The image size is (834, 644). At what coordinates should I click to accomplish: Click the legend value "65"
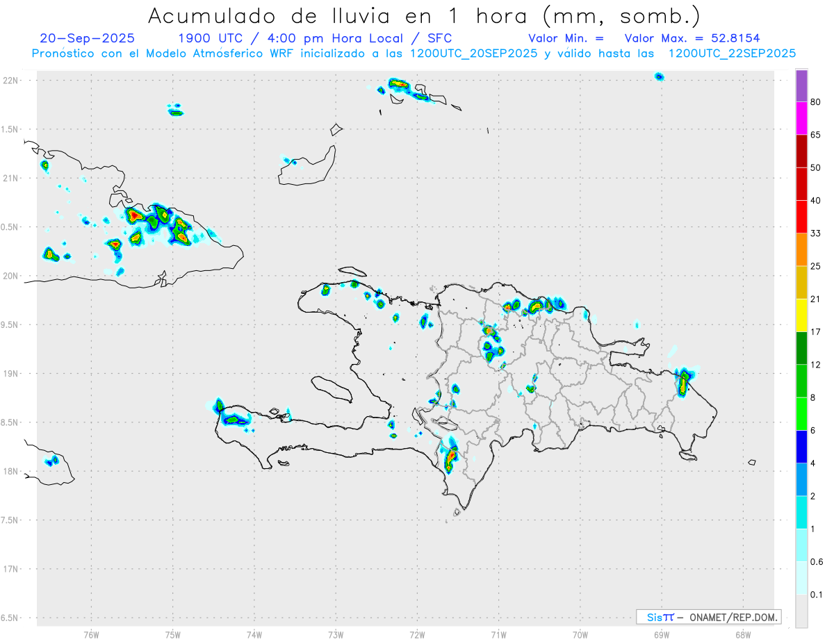pos(816,135)
